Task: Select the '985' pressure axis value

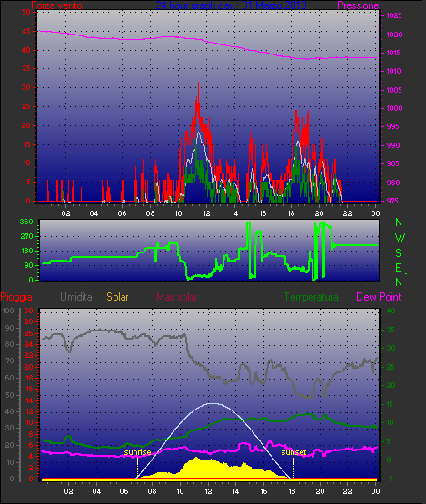Action: click(x=393, y=163)
